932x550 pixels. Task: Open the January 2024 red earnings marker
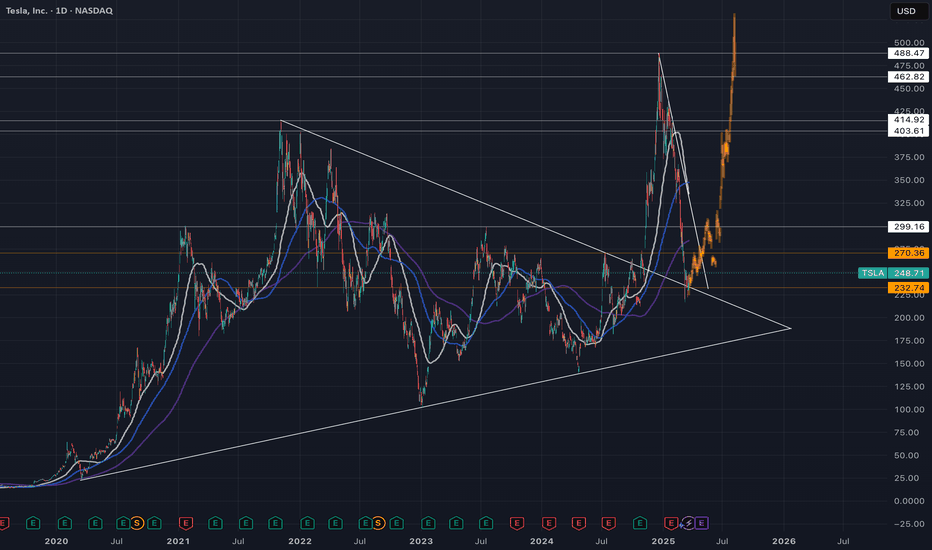click(x=549, y=523)
